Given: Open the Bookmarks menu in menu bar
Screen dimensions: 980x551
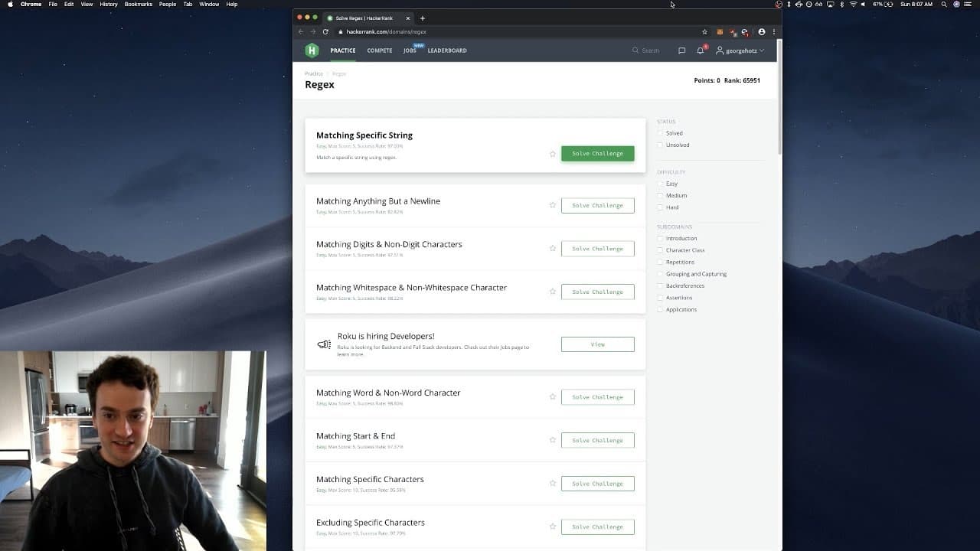Looking at the screenshot, I should click(x=139, y=5).
